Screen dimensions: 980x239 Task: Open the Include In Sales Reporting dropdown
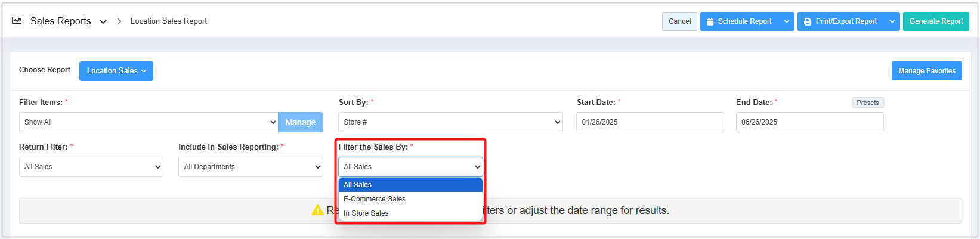click(x=251, y=167)
